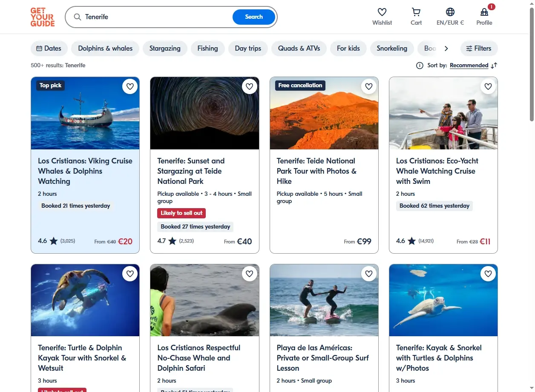Click '500+ results: Tenerife' text
Image resolution: width=535 pixels, height=392 pixels.
click(x=58, y=66)
